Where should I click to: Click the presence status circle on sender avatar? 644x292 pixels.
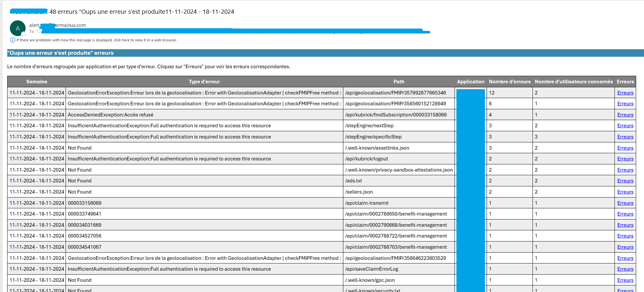[24, 34]
